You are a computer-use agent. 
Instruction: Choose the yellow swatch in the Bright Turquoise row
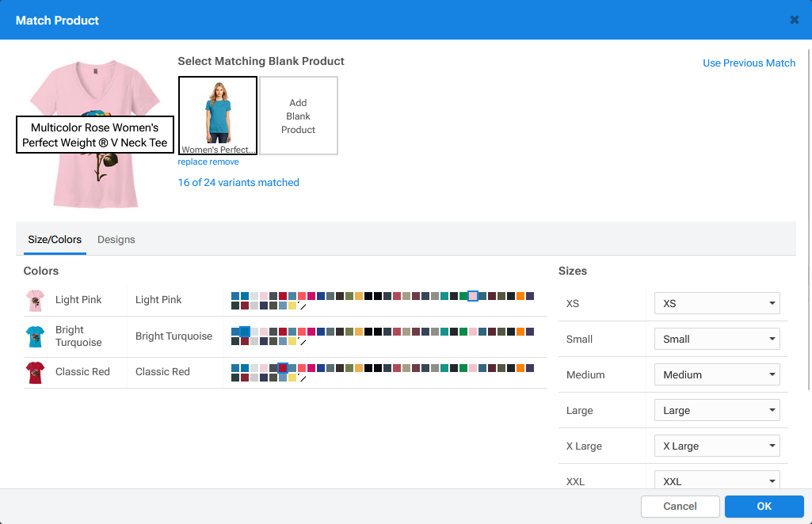pos(292,342)
